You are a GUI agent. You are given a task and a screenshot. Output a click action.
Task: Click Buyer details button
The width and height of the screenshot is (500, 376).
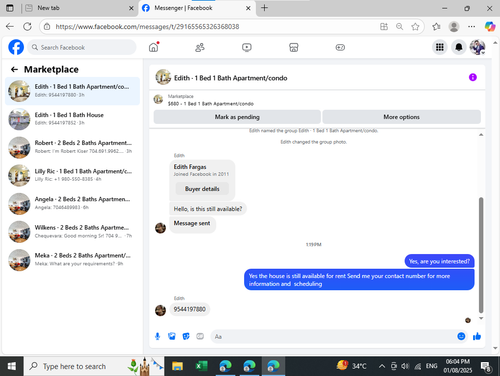pyautogui.click(x=202, y=189)
